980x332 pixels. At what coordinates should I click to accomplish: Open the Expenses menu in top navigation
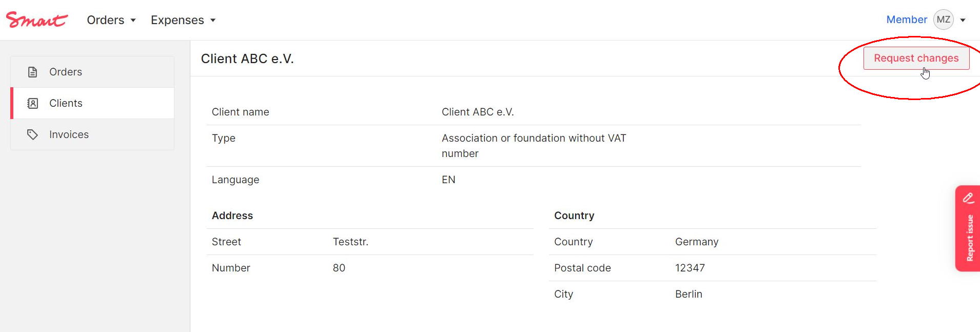pyautogui.click(x=183, y=20)
